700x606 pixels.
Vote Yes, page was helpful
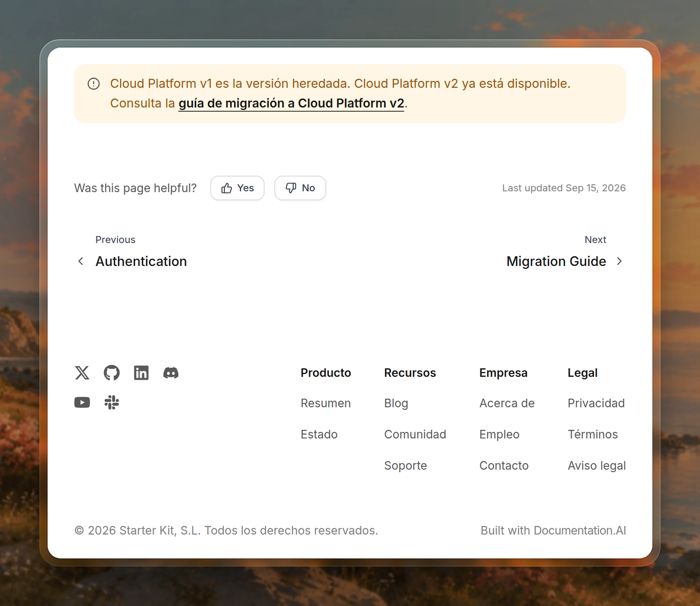[237, 188]
